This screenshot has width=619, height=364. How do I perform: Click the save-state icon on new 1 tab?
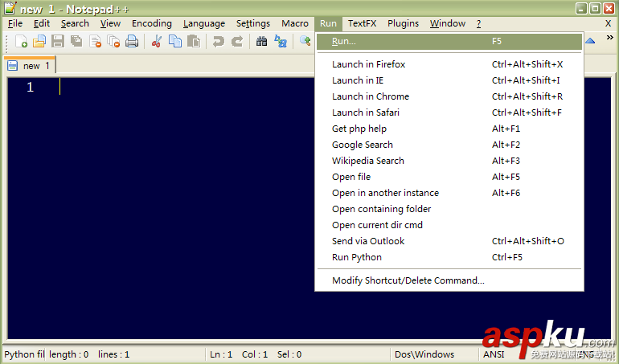click(13, 66)
